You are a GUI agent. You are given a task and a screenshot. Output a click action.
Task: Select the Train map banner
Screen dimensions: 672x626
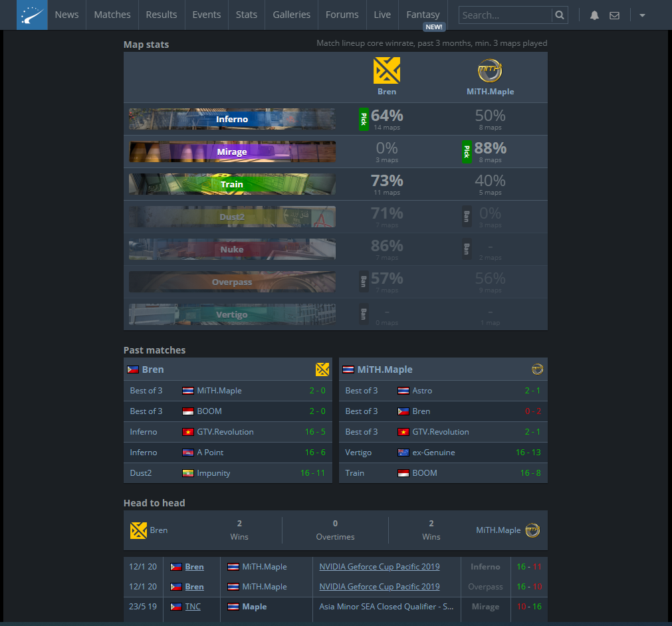[232, 184]
